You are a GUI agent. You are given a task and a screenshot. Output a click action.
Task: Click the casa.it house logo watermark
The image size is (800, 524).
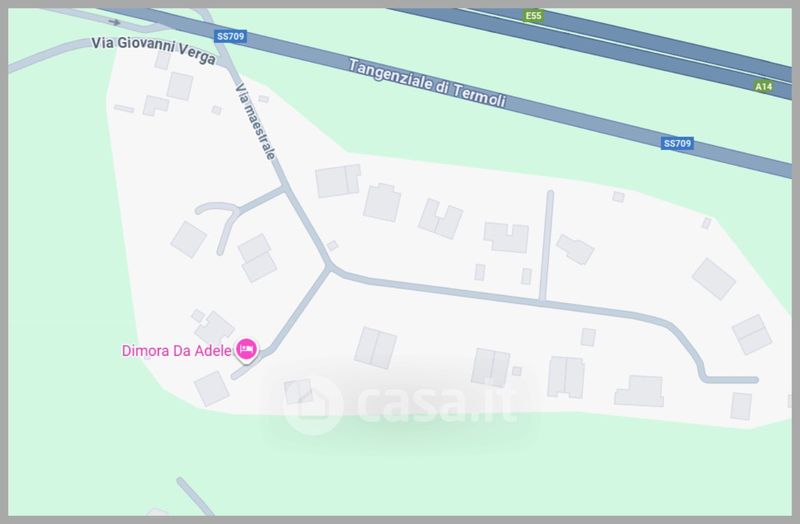(x=313, y=406)
